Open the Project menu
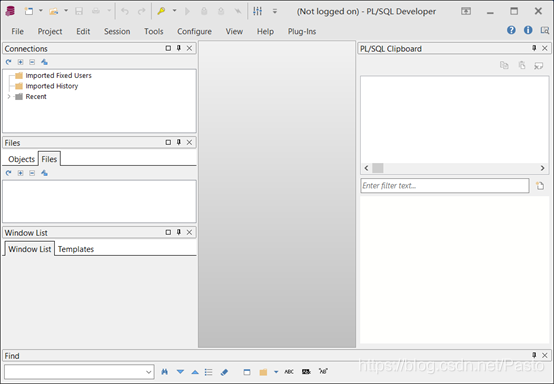Viewport: 554px width, 384px height. coord(50,31)
